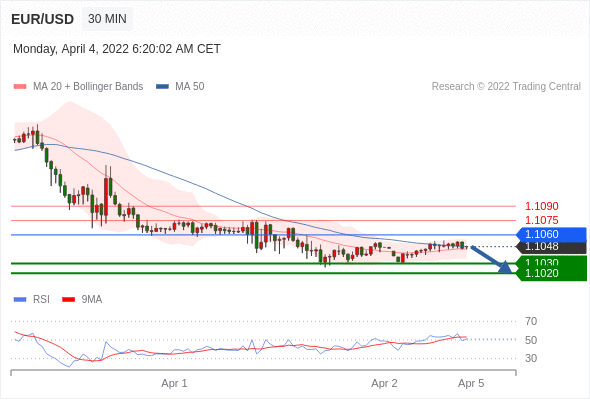Click the date line Monday, April 4, 2022

tap(117, 49)
